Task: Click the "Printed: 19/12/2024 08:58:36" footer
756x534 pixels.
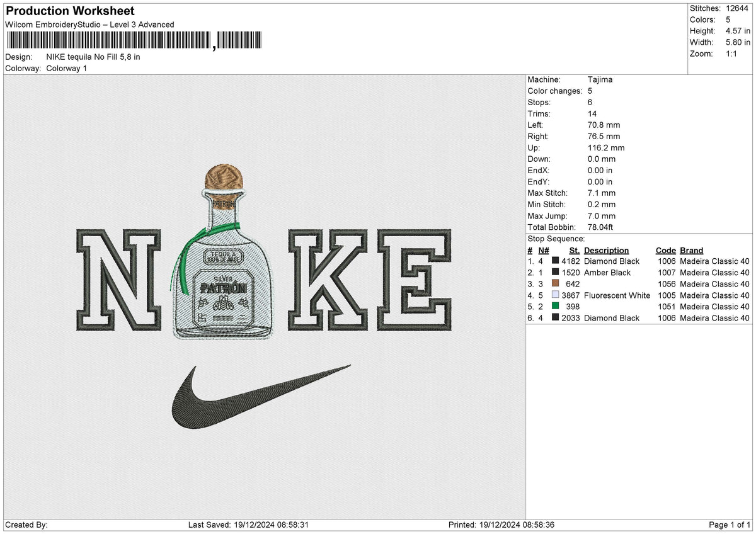Action: [501, 525]
